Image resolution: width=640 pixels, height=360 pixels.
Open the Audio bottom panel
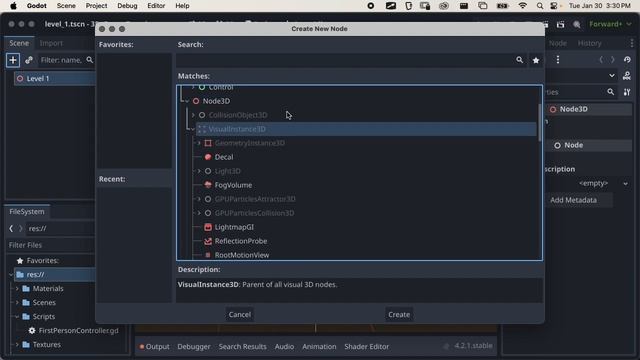pos(284,347)
